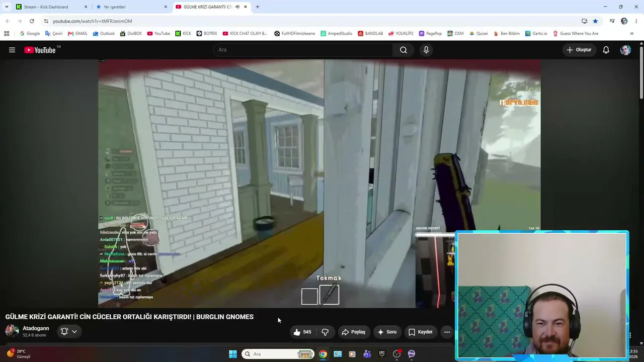644x362 pixels.
Task: Open the DiziBOX bookmark
Action: 130,34
